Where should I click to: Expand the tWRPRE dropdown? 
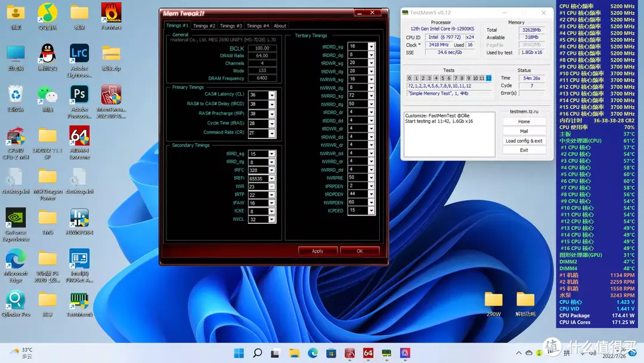click(x=371, y=177)
